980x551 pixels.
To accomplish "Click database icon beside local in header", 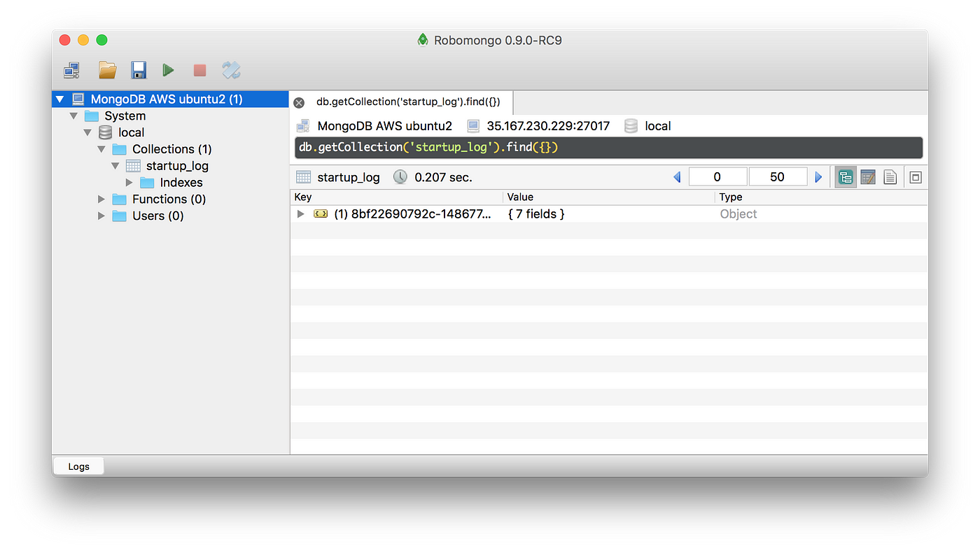I will (x=631, y=126).
